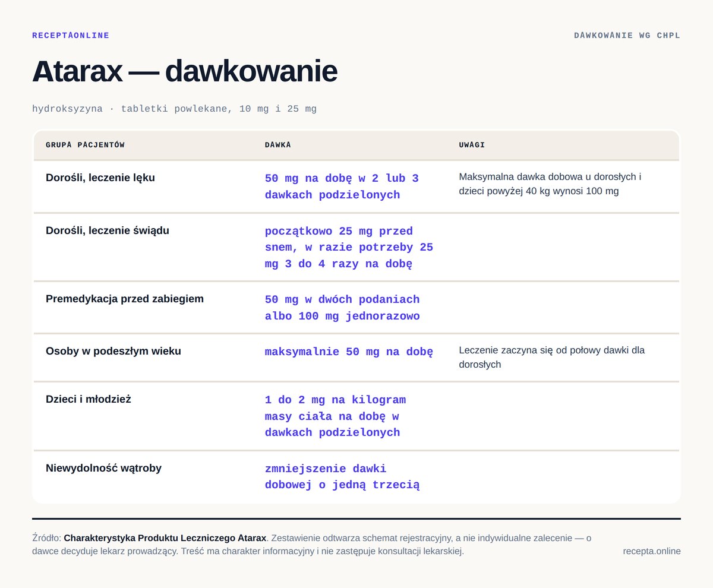Click the dose 'początkowo 25 mg przed snem'
This screenshot has height=588, width=713.
[349, 247]
